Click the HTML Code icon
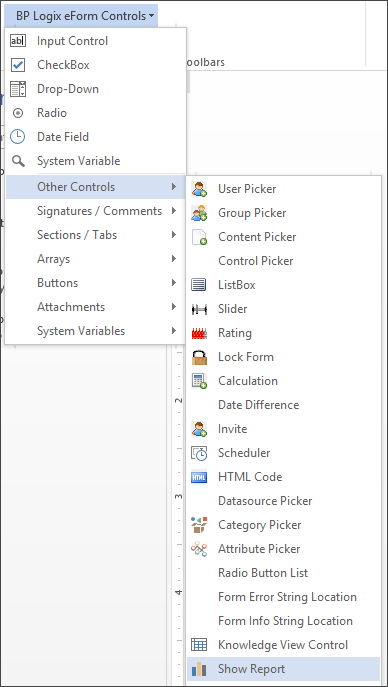 click(x=199, y=477)
